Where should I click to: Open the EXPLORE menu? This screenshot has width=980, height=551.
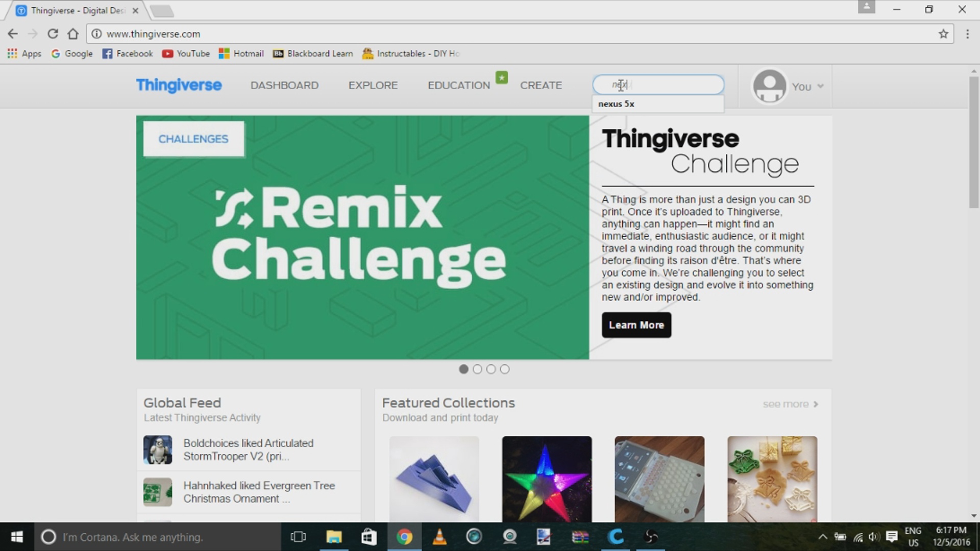[x=373, y=86]
